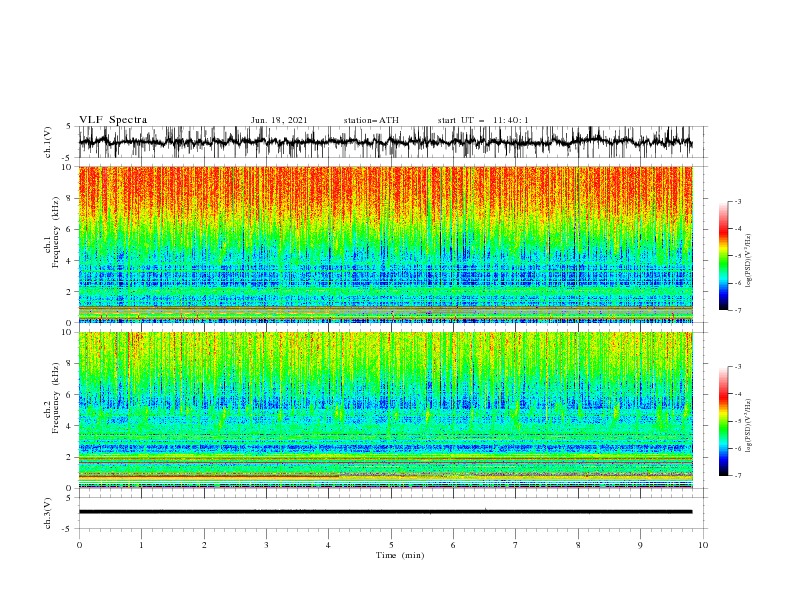Click the '-7' label on ch.2 colorbar
The width and height of the screenshot is (792, 612).
click(738, 476)
